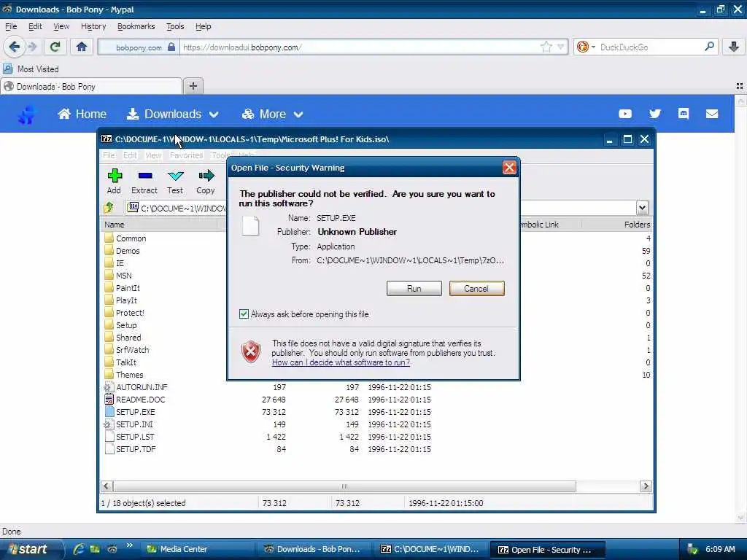Open the 7-Zip address bar dropdown arrow
Image resolution: width=747 pixels, height=560 pixels.
click(x=642, y=208)
